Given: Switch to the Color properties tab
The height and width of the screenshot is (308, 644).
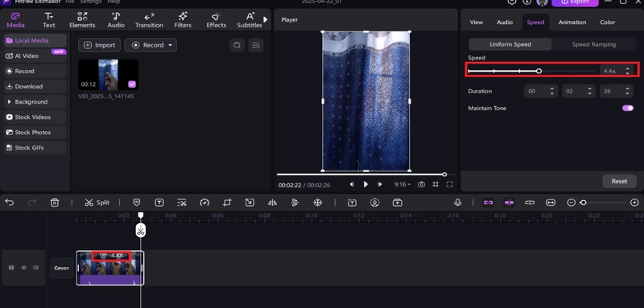Looking at the screenshot, I should coord(608,23).
